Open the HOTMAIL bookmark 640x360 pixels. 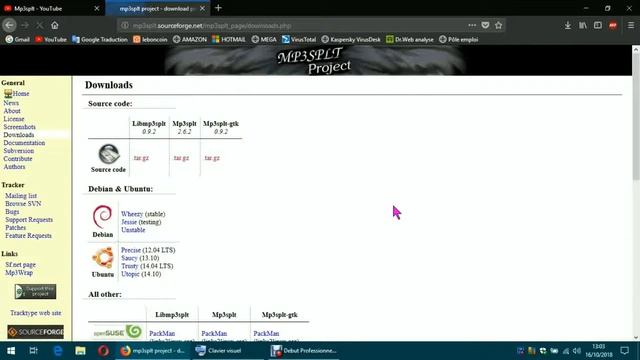229,40
